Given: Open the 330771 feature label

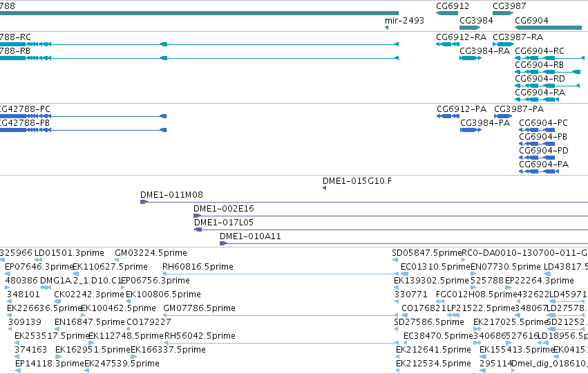Looking at the screenshot, I should 411,295.
